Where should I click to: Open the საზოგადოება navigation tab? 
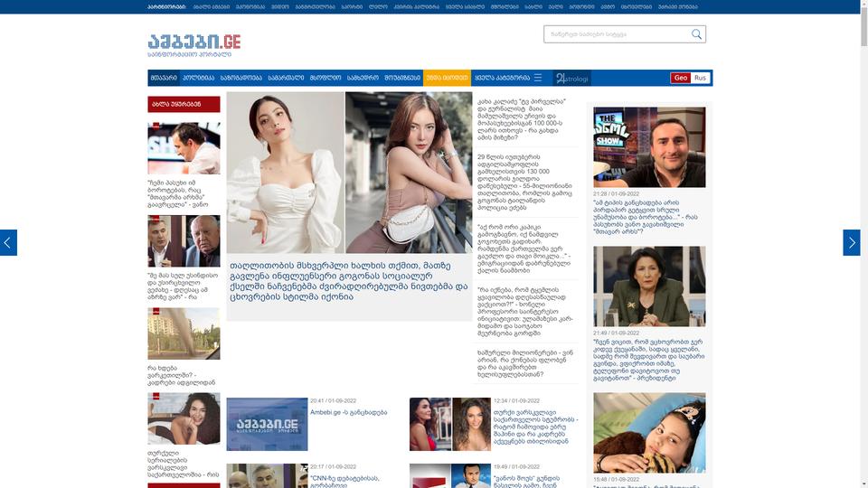[x=241, y=78]
